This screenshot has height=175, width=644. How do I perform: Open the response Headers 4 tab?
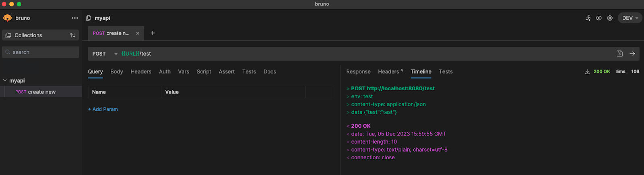390,72
